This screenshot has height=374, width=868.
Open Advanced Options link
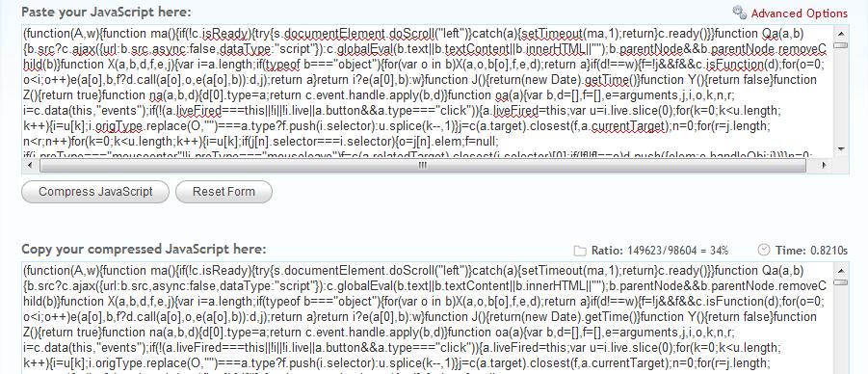(799, 13)
